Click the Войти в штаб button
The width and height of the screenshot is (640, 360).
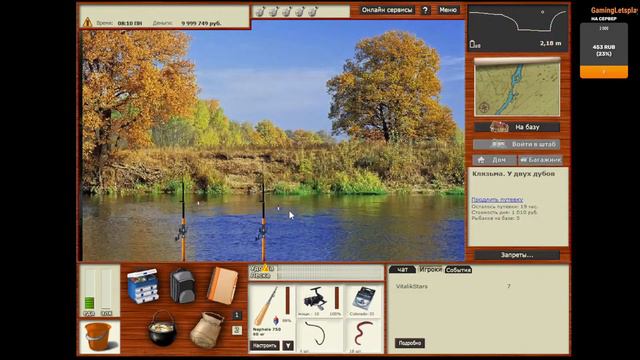point(517,144)
